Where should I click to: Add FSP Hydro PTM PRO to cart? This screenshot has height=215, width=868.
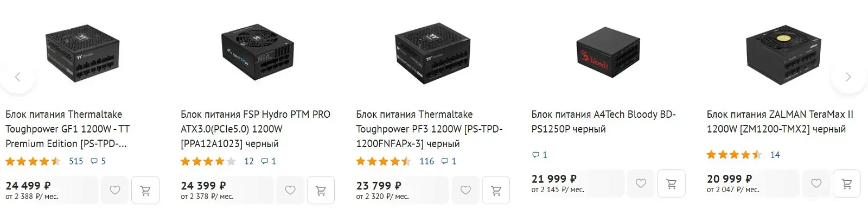pyautogui.click(x=321, y=190)
